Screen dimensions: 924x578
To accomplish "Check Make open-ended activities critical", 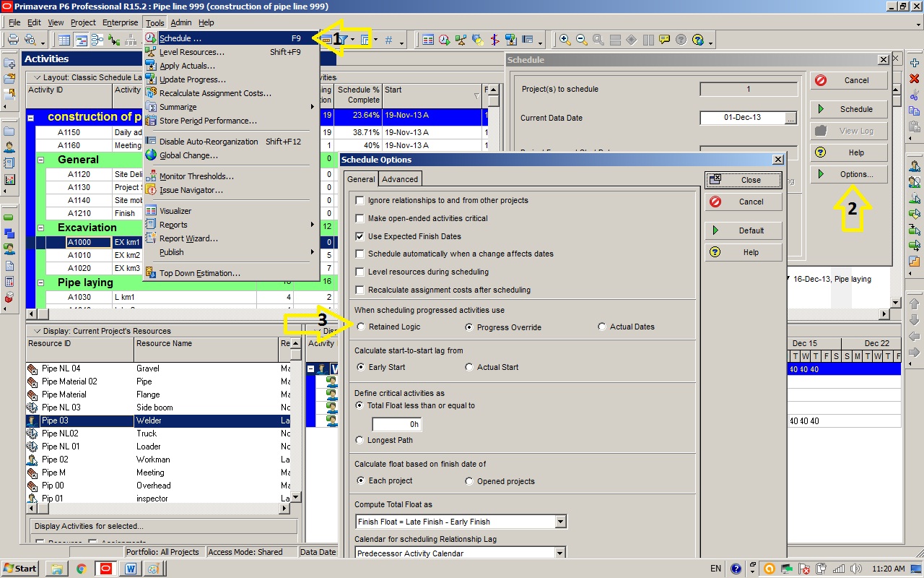I will click(360, 218).
